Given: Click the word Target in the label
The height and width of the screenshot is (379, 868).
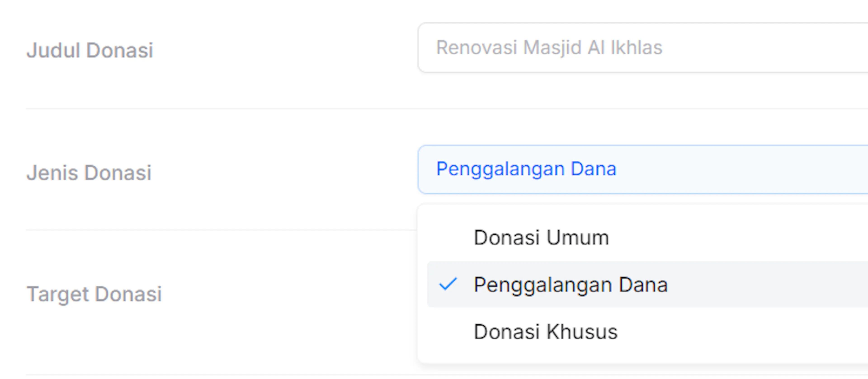Looking at the screenshot, I should click(x=58, y=294).
